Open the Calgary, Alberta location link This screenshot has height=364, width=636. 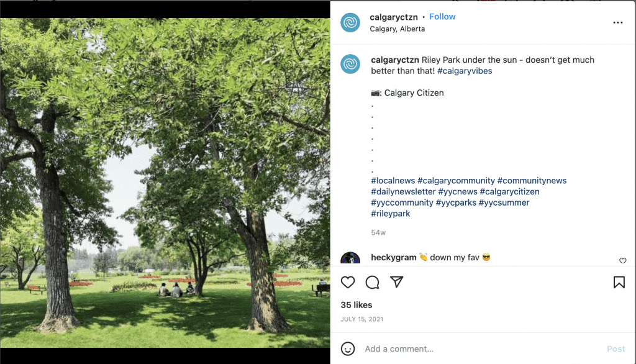coord(397,29)
